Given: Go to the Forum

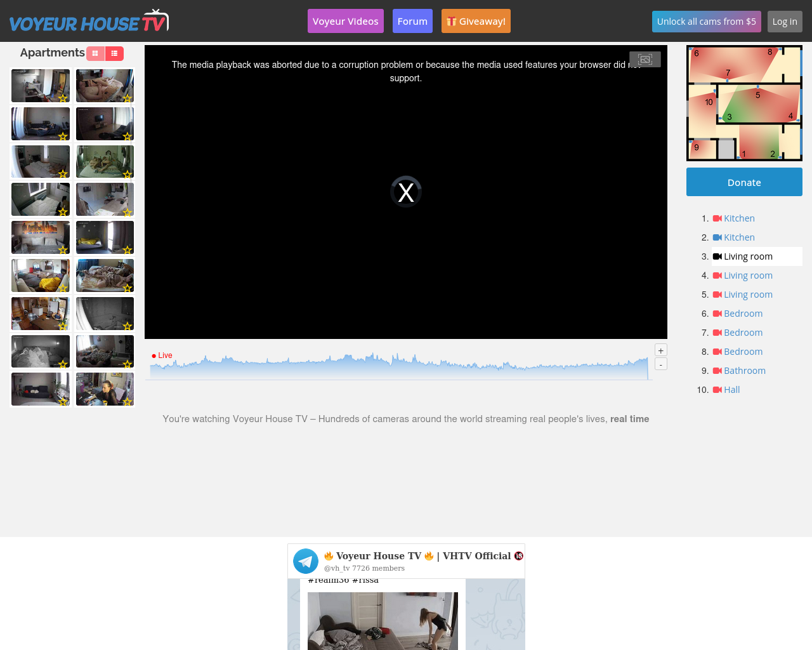Looking at the screenshot, I should 412,21.
